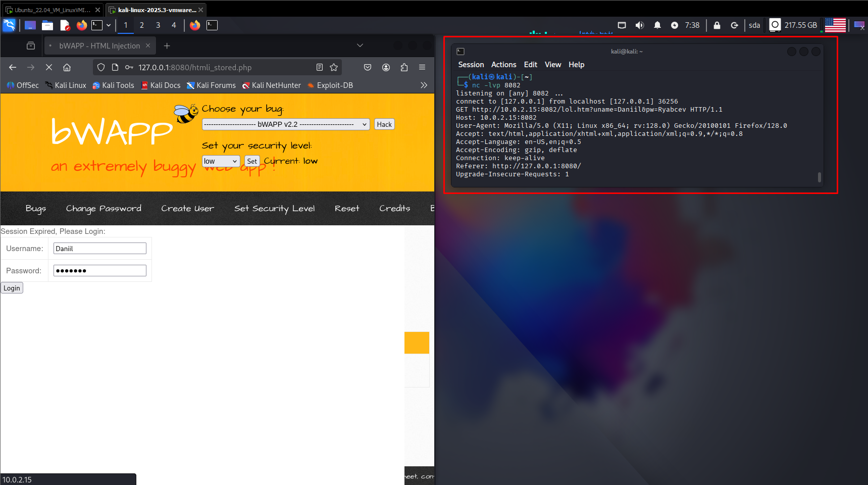Expand the Firefox list all tabs chevron
Viewport: 868px width, 485px height.
tap(360, 45)
